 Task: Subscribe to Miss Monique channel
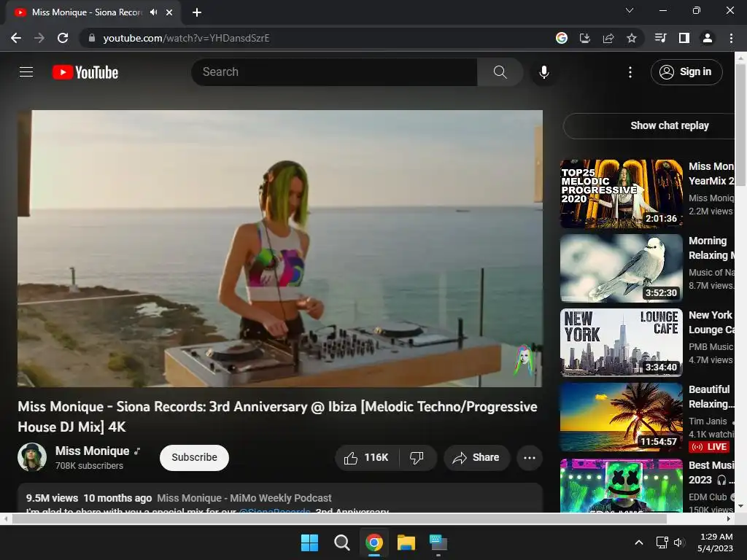[x=194, y=458]
